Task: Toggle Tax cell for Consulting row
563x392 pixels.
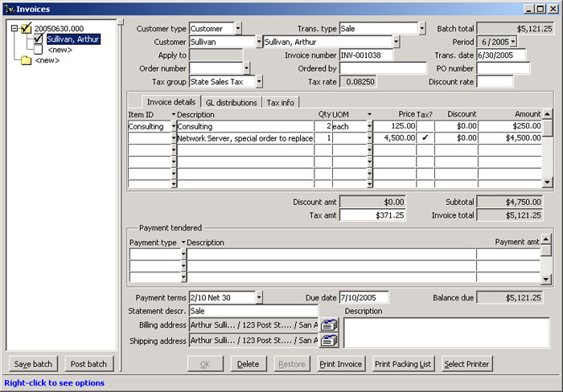Action: coord(425,126)
